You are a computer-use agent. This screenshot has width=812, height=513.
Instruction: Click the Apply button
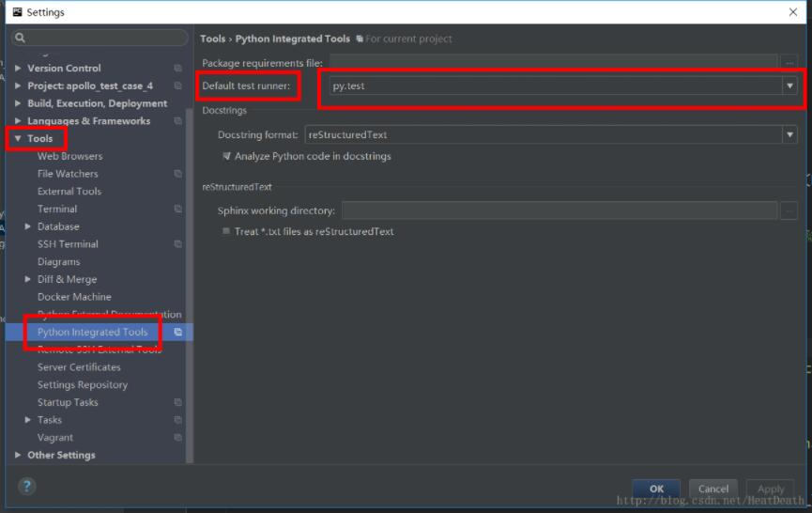[771, 489]
